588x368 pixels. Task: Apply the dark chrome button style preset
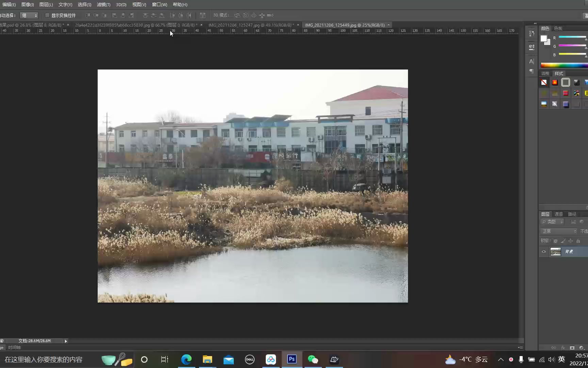(x=577, y=82)
